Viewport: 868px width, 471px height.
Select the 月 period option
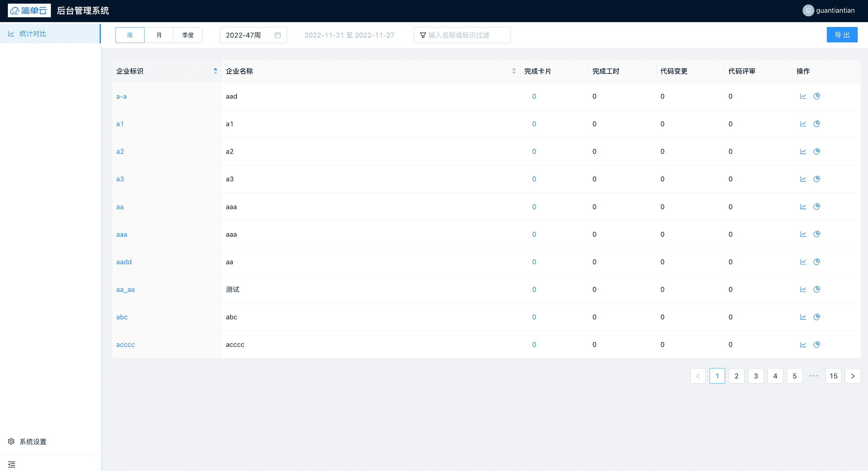coord(159,35)
